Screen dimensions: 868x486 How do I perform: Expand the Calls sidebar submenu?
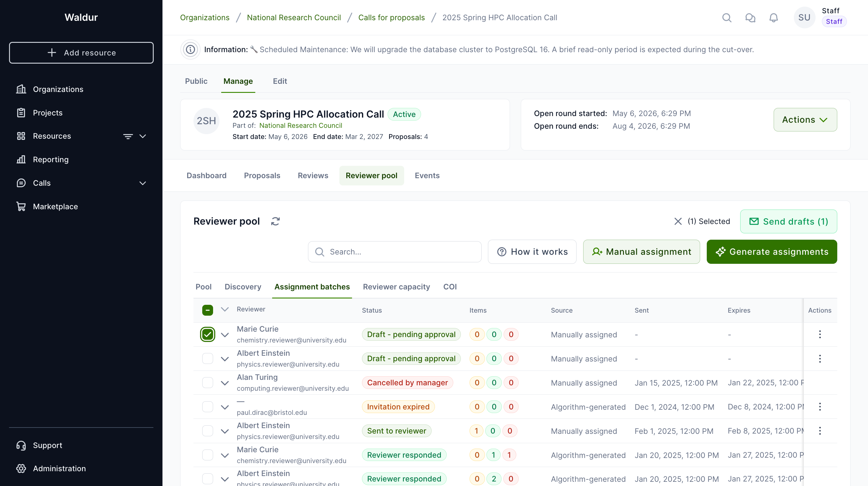[143, 183]
